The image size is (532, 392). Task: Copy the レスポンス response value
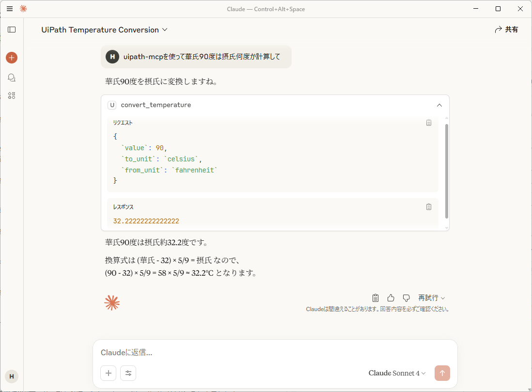tap(429, 207)
